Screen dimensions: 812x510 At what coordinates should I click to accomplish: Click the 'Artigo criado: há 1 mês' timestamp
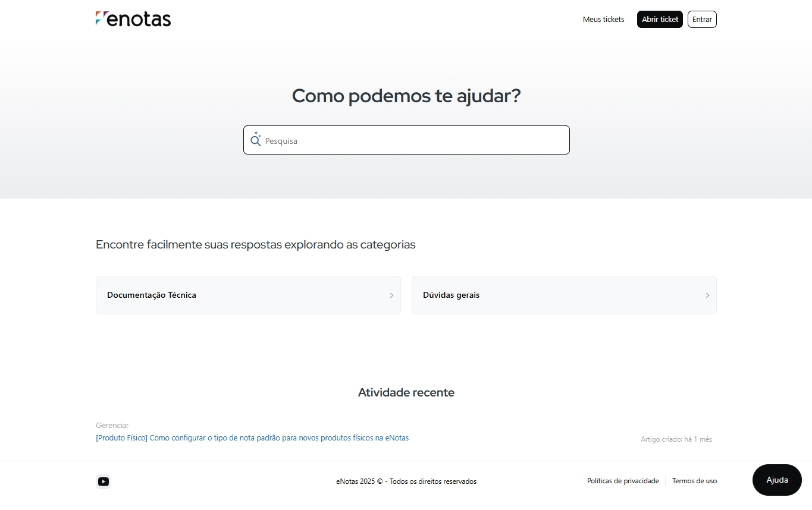click(676, 439)
